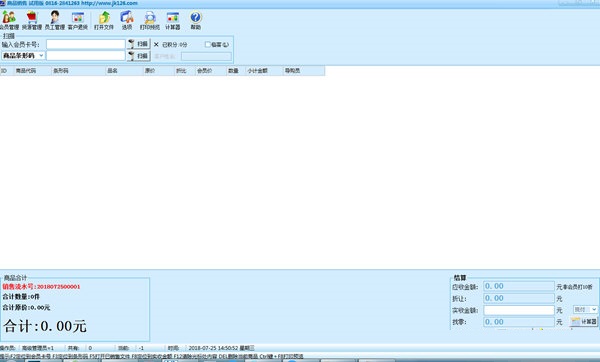The image size is (600, 362).
Task: Open 员工管理 employee management icon
Action: [55, 21]
